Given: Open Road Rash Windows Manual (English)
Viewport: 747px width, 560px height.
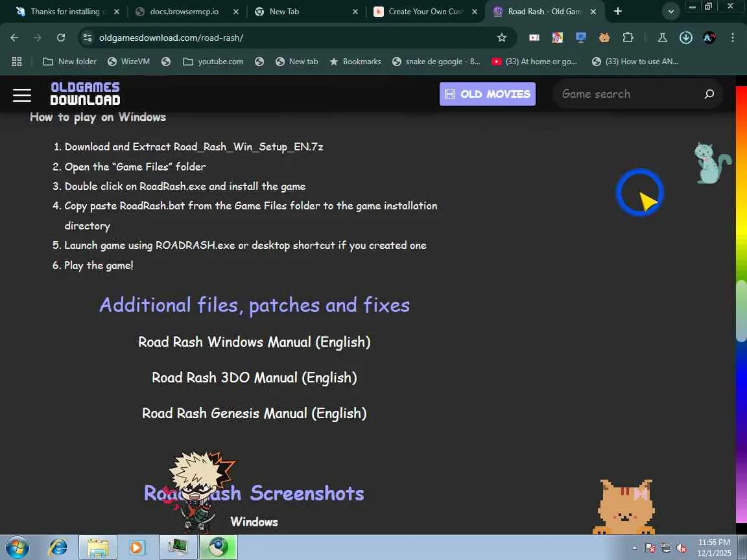Looking at the screenshot, I should click(254, 342).
